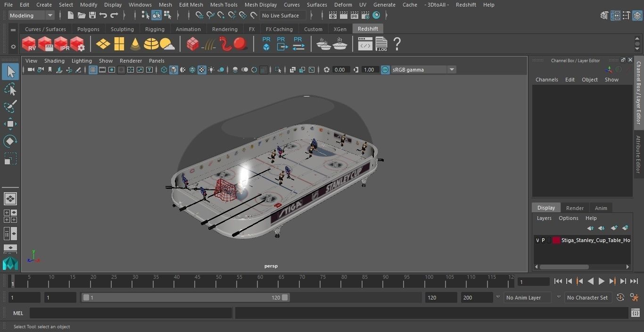This screenshot has width=644, height=332.
Task: Open Channels menu in Channel Box
Action: pyautogui.click(x=546, y=80)
